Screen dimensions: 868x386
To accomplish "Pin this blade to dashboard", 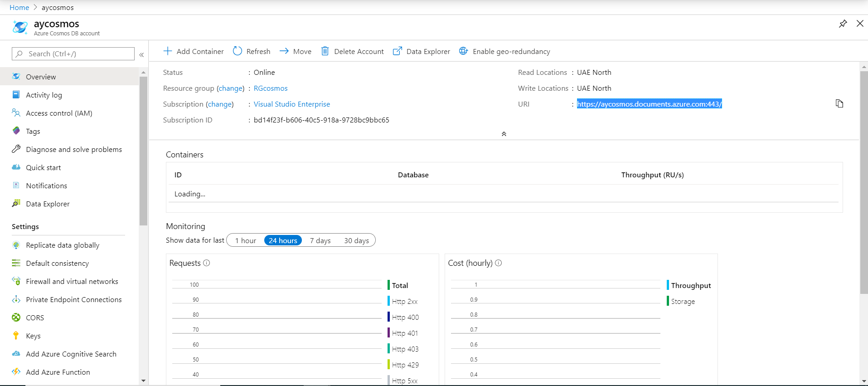I will click(843, 24).
